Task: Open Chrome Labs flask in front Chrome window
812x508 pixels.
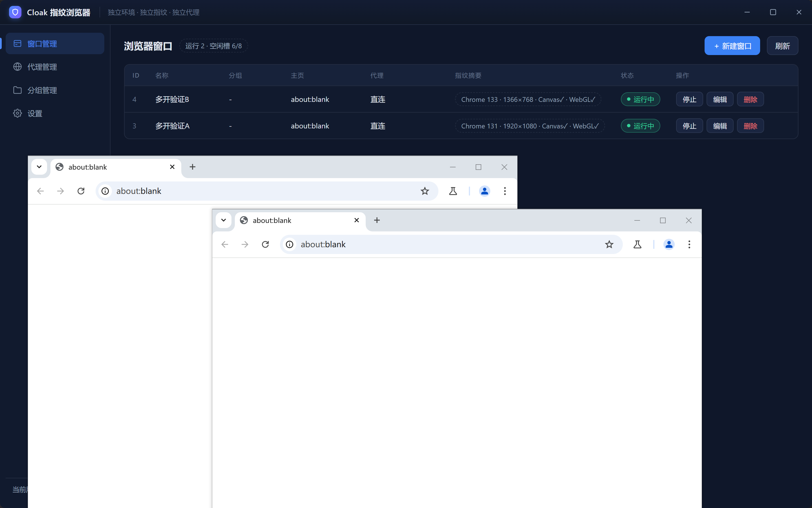Action: (x=637, y=245)
